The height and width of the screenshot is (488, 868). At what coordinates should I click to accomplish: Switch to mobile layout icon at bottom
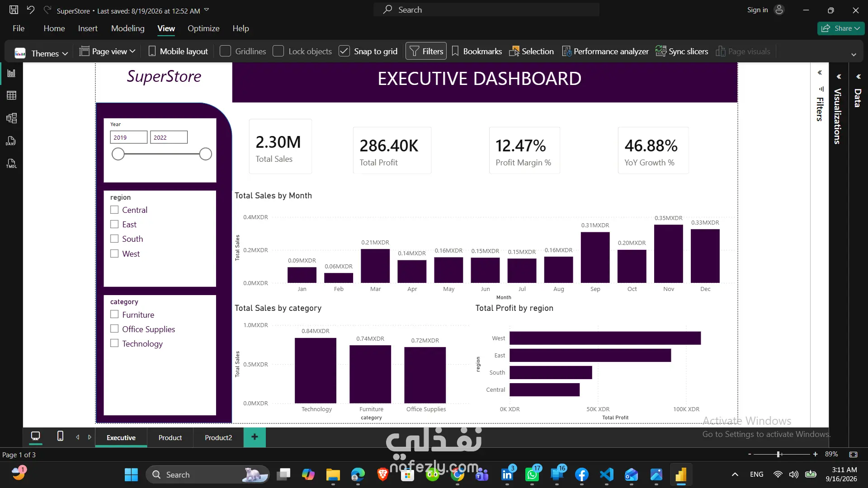[60, 436]
